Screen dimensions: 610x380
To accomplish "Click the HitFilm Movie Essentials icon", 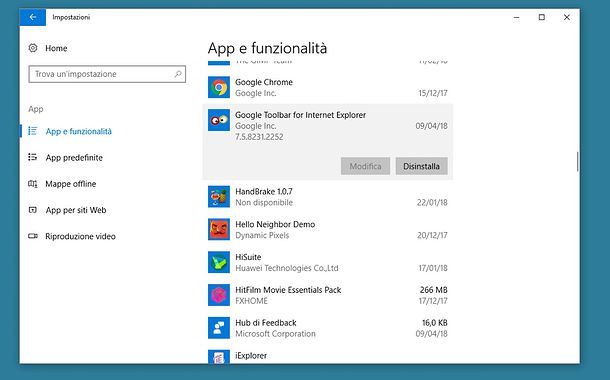I will point(219,295).
